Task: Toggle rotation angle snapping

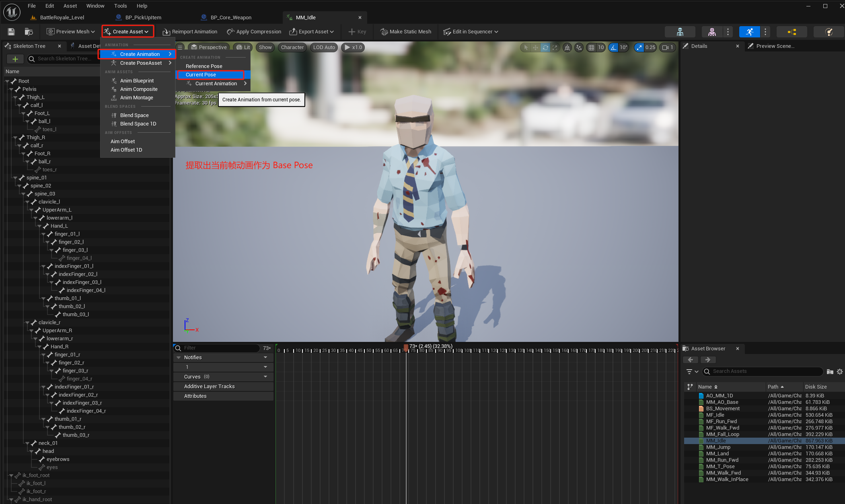Action: click(x=613, y=47)
